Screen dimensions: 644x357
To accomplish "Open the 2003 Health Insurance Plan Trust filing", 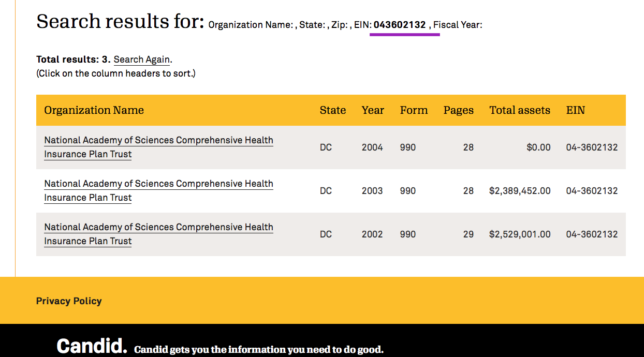I will pos(158,184).
